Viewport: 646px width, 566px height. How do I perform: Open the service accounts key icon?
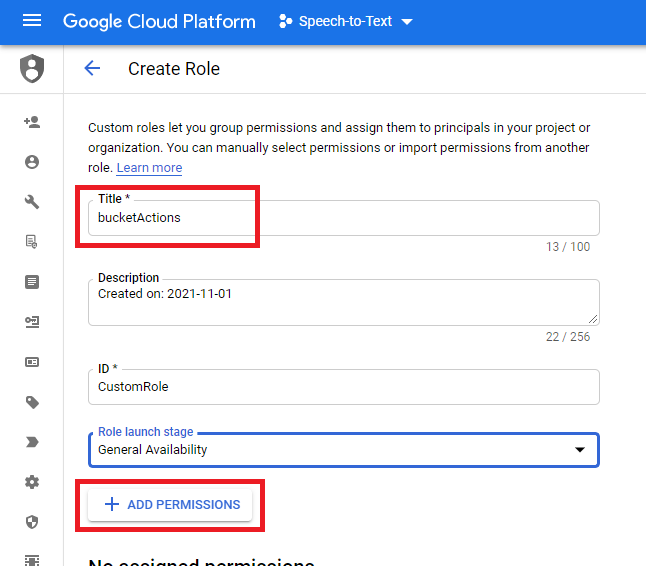32,322
